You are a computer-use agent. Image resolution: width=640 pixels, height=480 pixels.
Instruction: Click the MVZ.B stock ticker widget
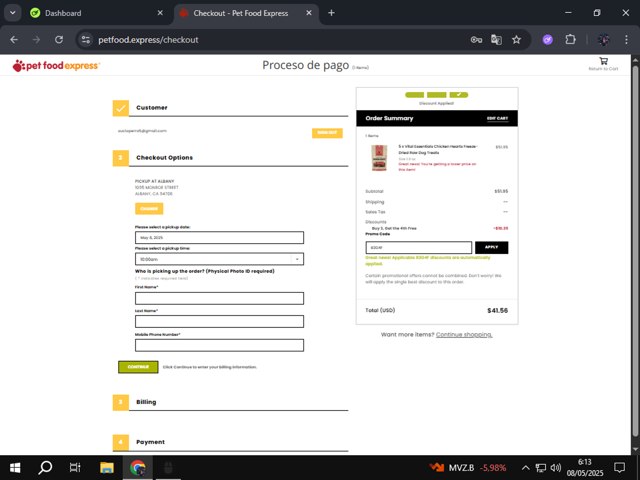[x=467, y=468]
